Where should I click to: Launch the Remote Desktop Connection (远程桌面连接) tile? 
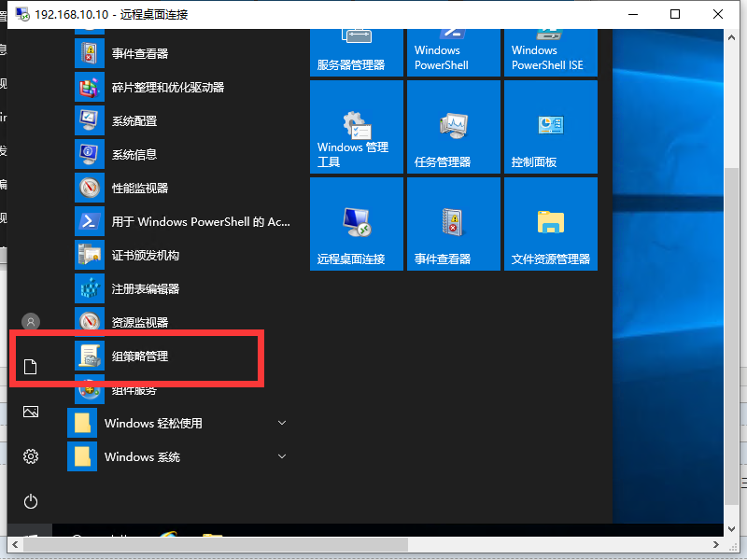pyautogui.click(x=357, y=224)
